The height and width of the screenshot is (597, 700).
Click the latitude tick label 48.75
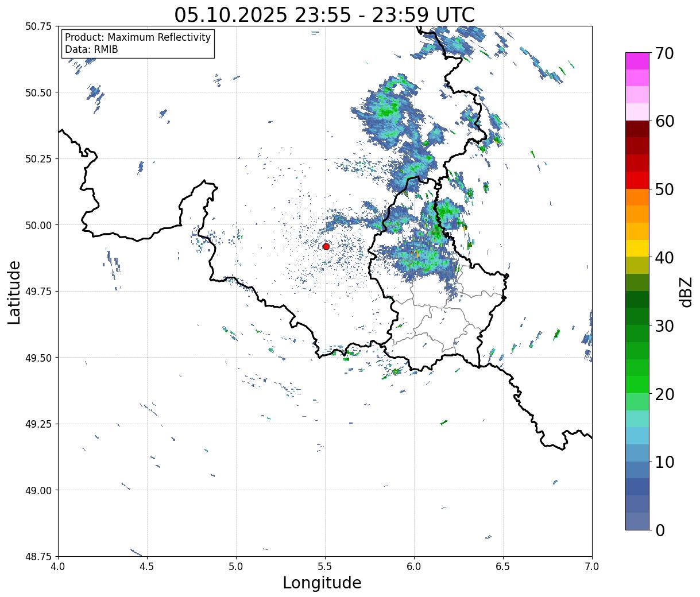click(x=38, y=557)
